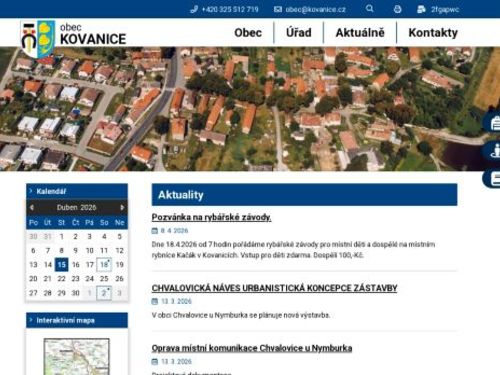Click the village aerial header photo
Viewport: 500px width, 375px height.
[250, 109]
